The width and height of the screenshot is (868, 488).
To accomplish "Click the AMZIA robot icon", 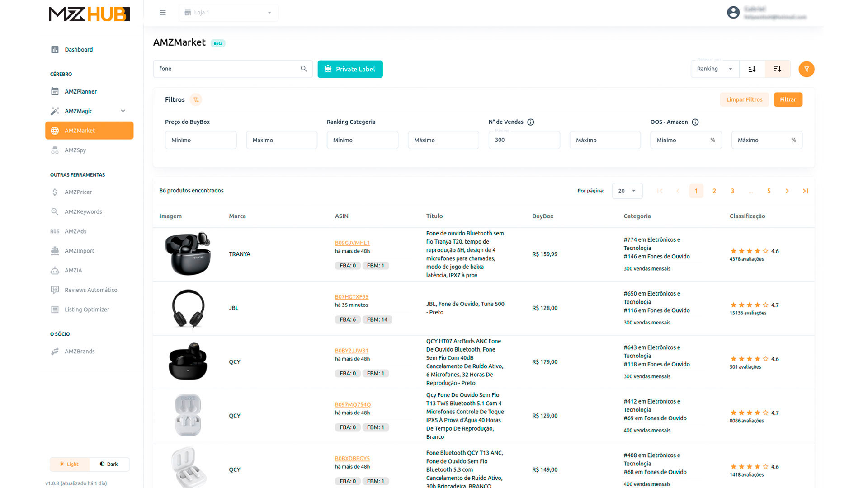I will click(x=55, y=270).
